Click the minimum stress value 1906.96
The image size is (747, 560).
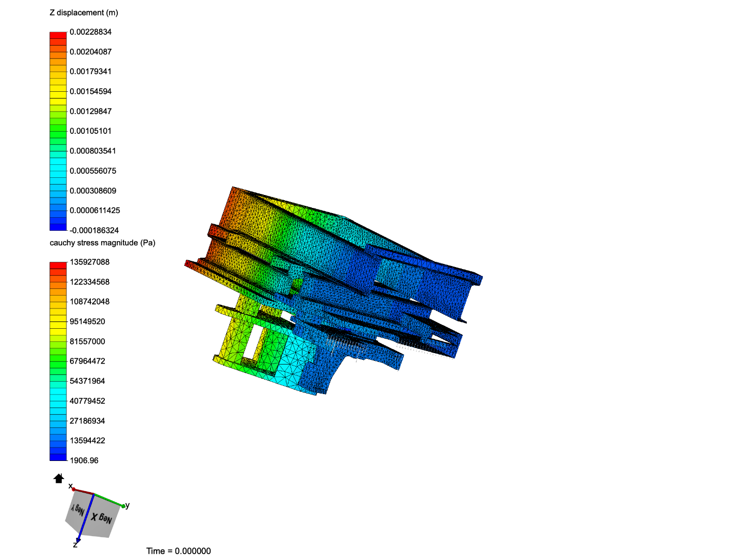coord(84,460)
